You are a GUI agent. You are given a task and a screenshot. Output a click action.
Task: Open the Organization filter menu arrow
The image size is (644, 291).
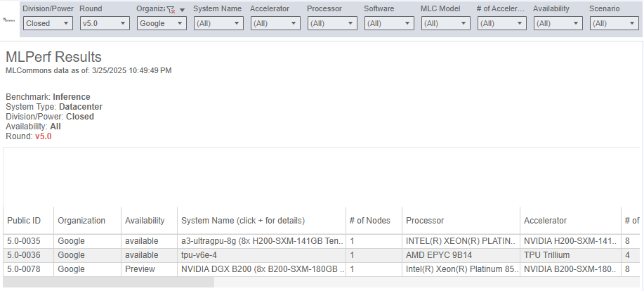coord(183,9)
